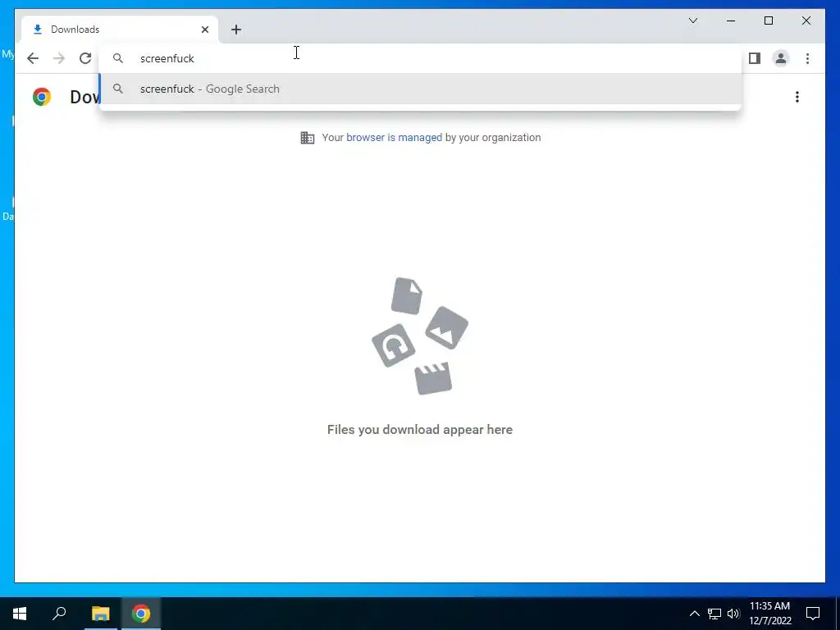Open the network status tray icon

714,614
